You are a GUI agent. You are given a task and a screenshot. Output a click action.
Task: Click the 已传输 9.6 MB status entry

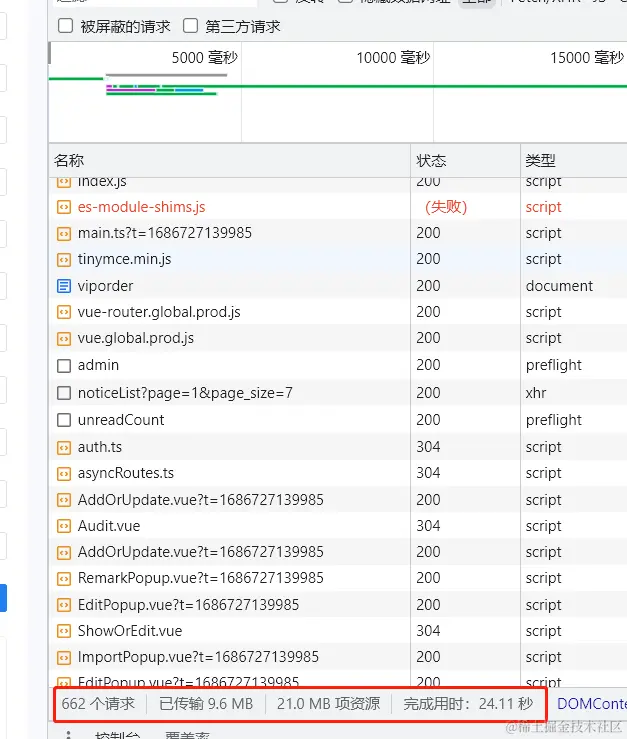coord(206,704)
